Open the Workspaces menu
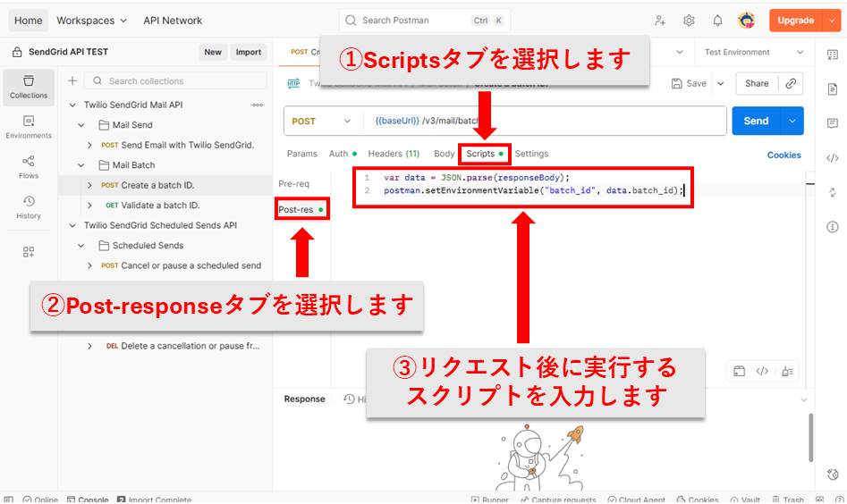This screenshot has height=504, width=847. [x=91, y=21]
